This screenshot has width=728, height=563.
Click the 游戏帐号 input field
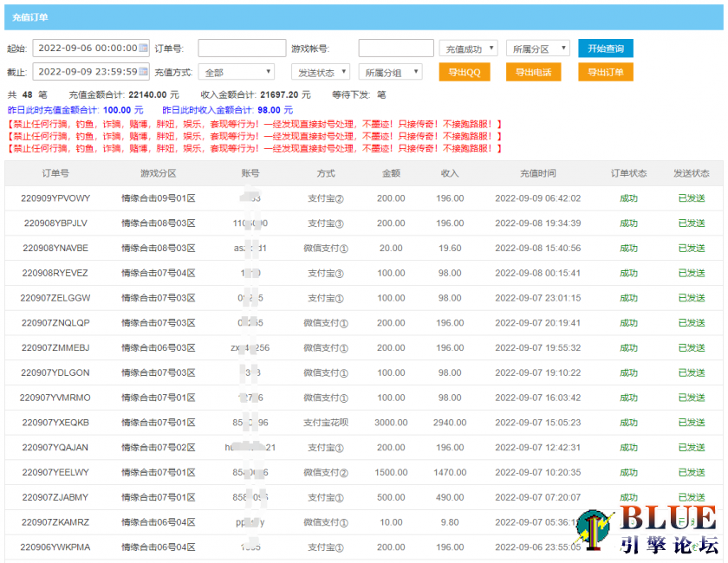point(398,48)
